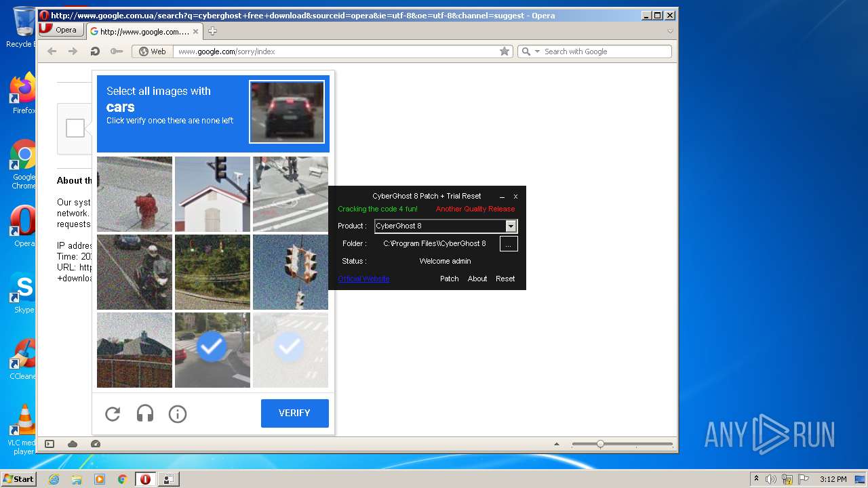Select the motorcyclist captcha tile
868x488 pixels.
134,272
